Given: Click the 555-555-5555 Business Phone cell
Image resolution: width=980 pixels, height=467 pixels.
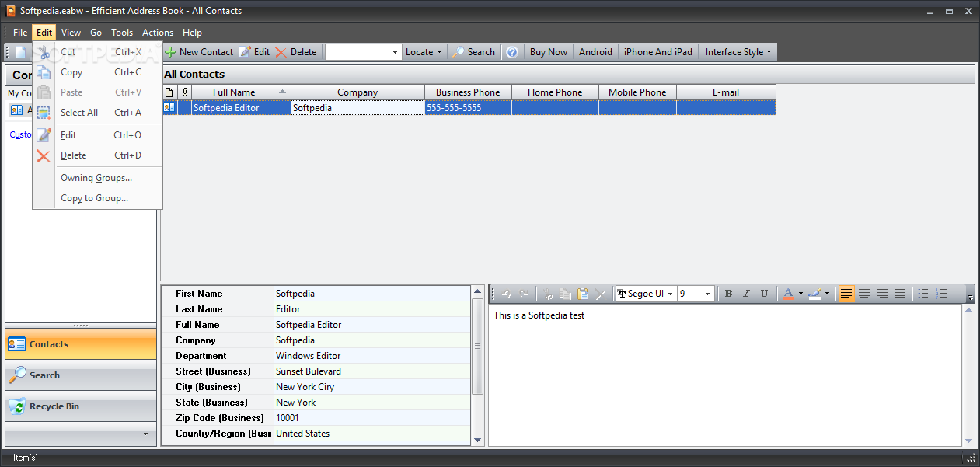Looking at the screenshot, I should coord(469,108).
